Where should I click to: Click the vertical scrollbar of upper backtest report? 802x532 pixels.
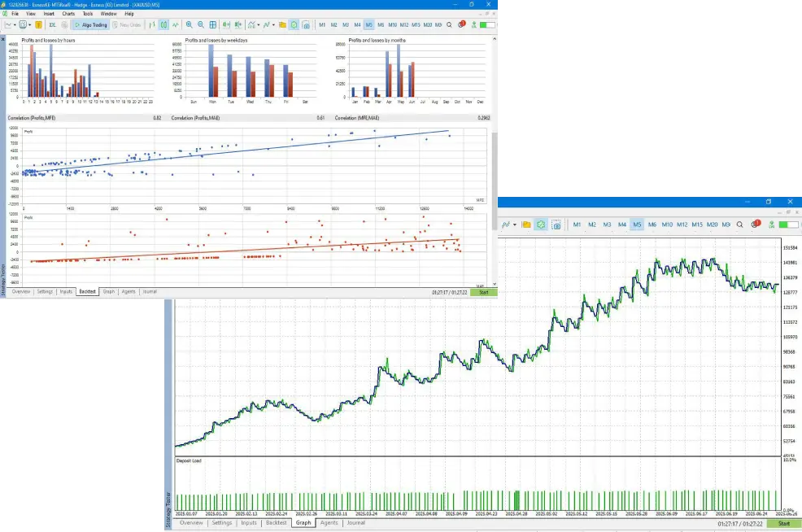pyautogui.click(x=495, y=203)
